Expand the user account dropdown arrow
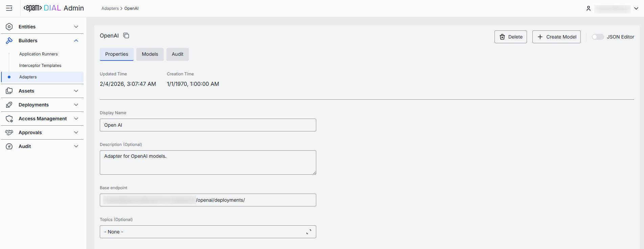Screen dimensions: 644x249 coord(636,8)
